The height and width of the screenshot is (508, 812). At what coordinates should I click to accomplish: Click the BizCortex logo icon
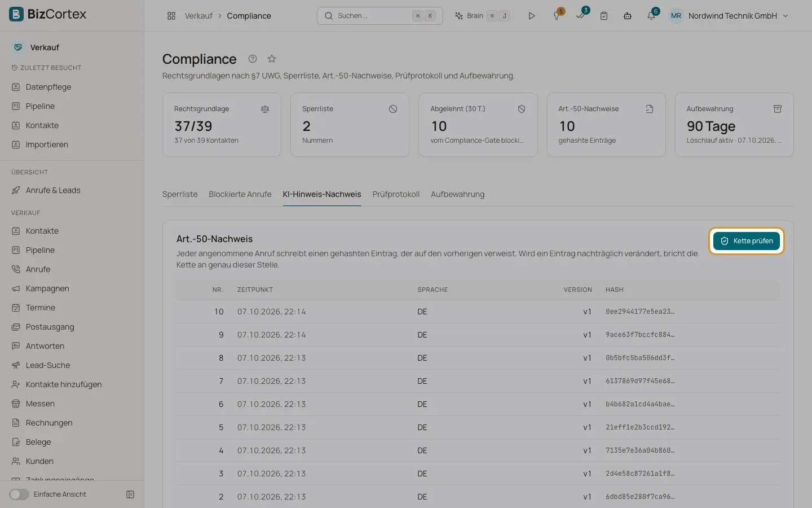pos(16,14)
